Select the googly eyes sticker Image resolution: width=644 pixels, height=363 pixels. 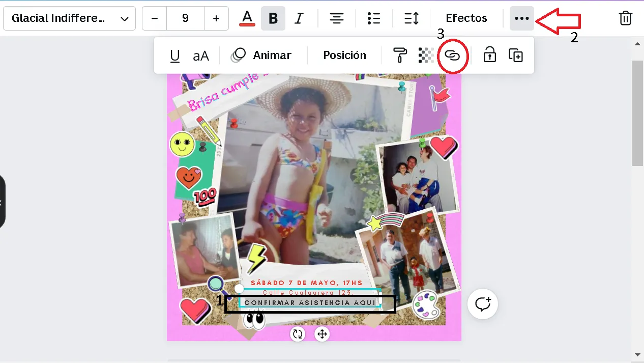tap(254, 320)
